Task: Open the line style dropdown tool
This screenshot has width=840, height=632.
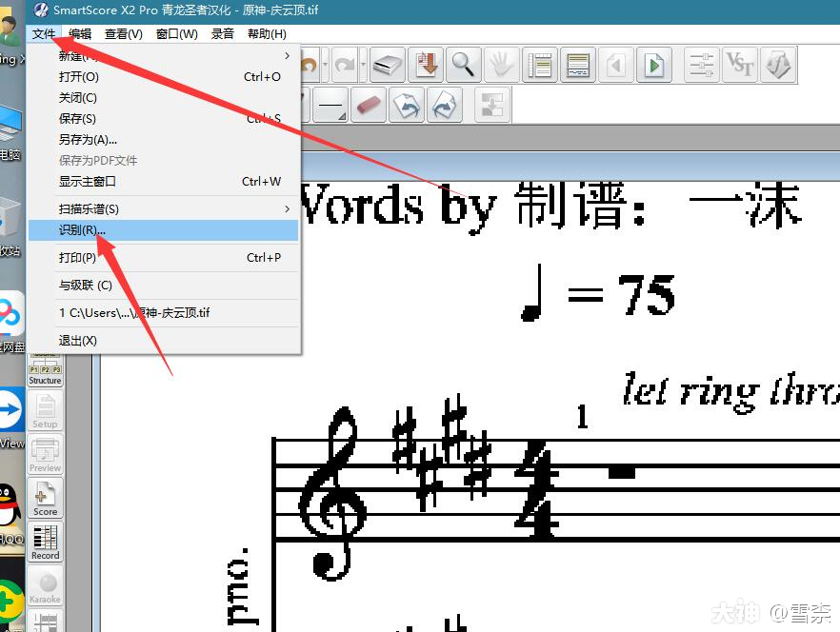Action: click(x=330, y=105)
